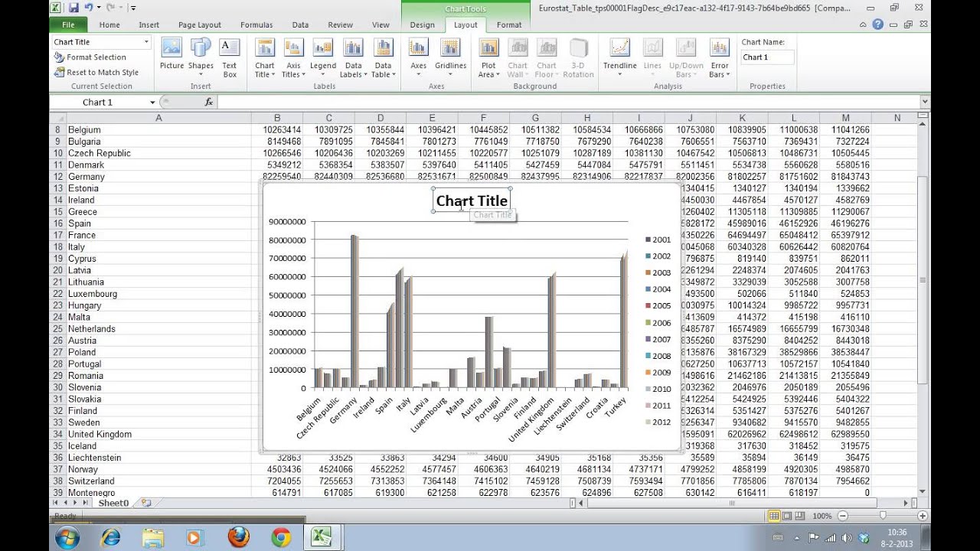The width and height of the screenshot is (980, 551).
Task: Open the Axes options
Action: [418, 57]
